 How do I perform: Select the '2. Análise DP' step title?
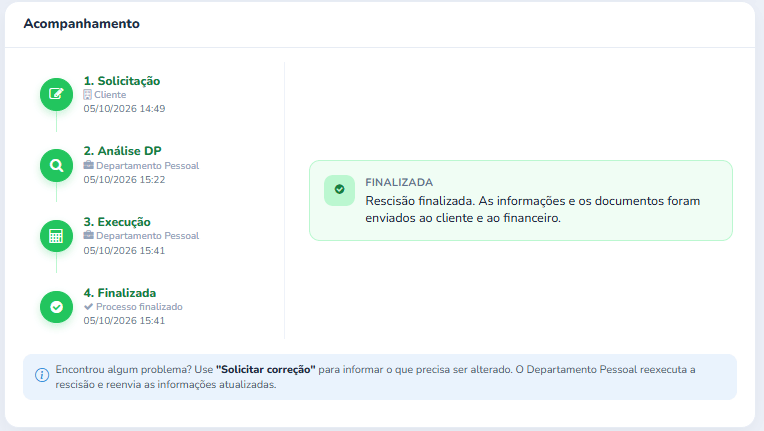point(122,151)
